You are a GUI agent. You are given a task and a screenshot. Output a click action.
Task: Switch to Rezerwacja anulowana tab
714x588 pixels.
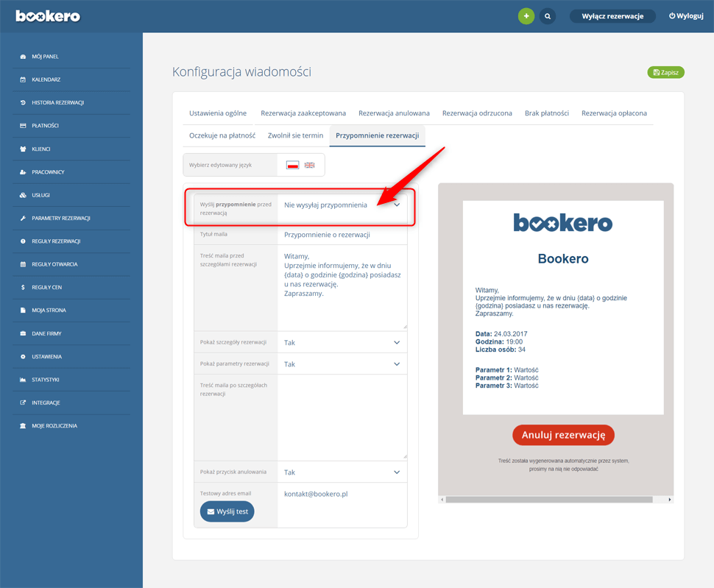tap(394, 113)
